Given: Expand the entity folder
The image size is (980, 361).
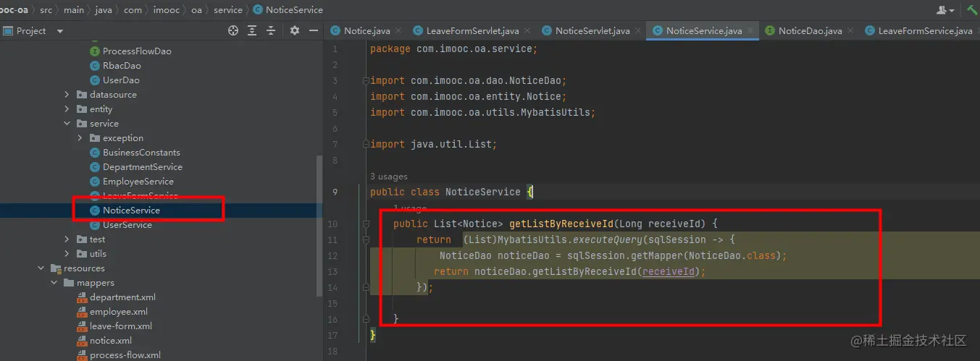Looking at the screenshot, I should click(x=67, y=109).
